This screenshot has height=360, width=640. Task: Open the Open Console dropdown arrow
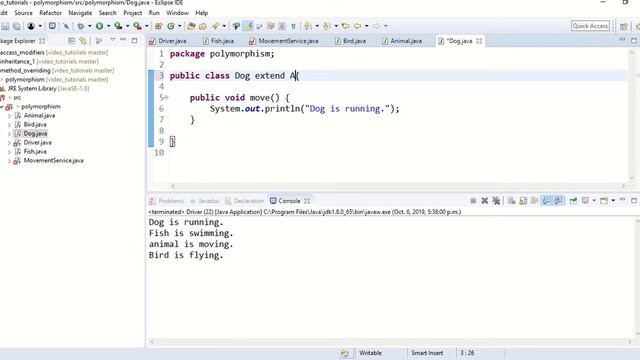pos(613,200)
